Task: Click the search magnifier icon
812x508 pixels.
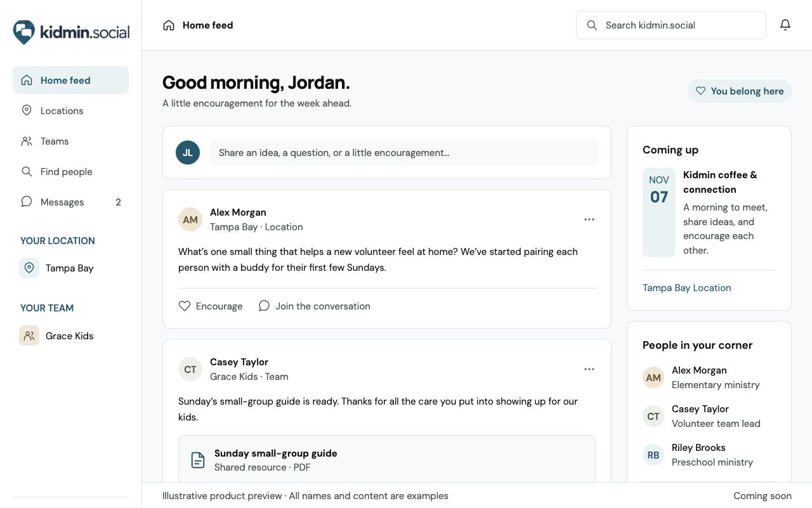Action: [592, 25]
